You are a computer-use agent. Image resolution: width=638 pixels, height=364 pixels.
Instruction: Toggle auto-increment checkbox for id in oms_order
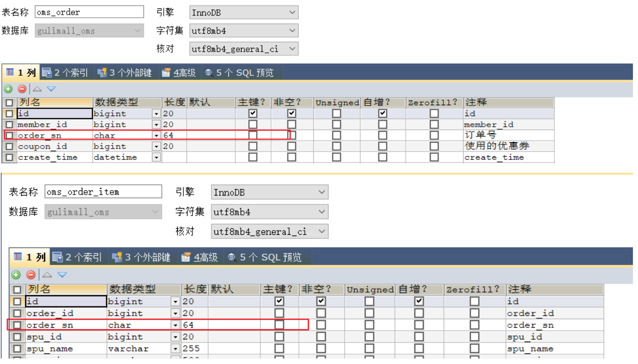pyautogui.click(x=383, y=113)
